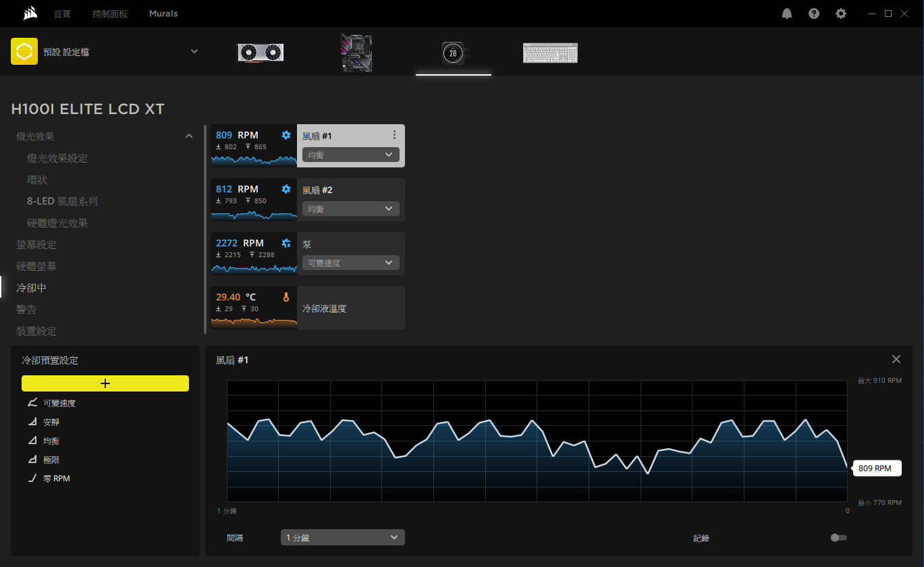This screenshot has width=924, height=567.
Task: Collapse the 燈光效果 section chevron
Action: pos(189,136)
